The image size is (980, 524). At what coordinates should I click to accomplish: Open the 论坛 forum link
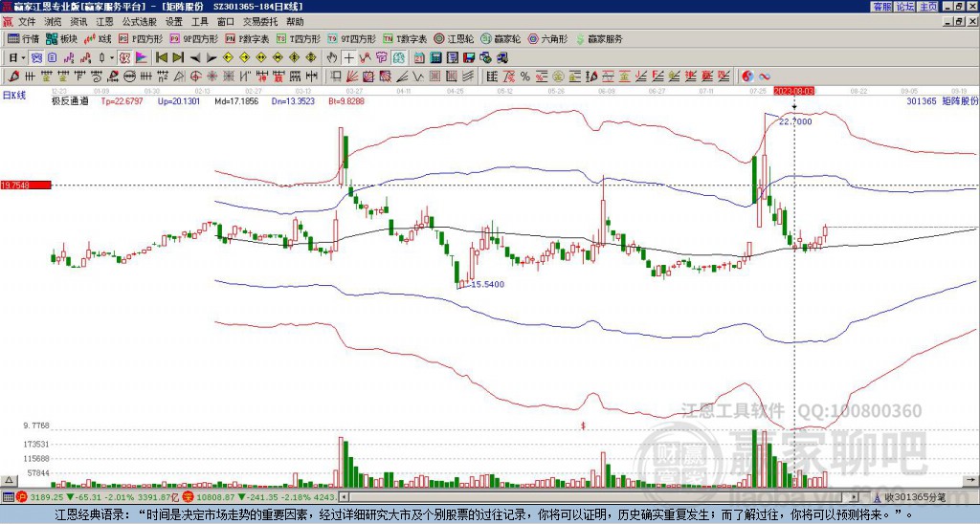coord(904,7)
